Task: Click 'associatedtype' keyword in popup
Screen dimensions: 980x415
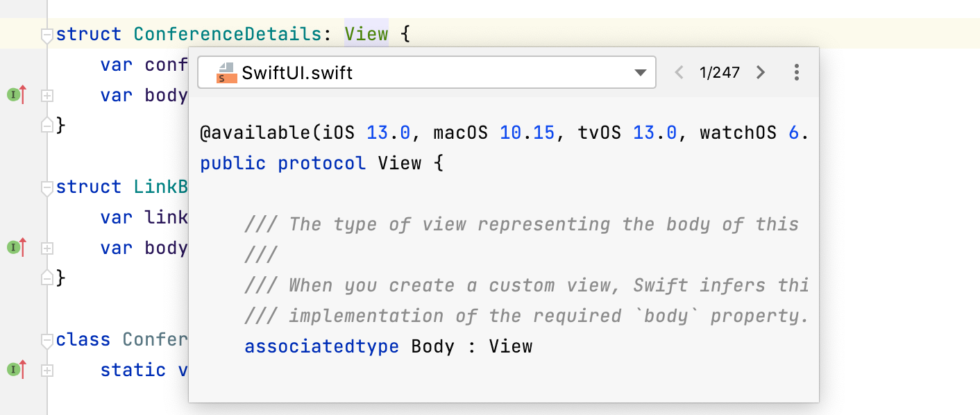Action: coord(321,346)
